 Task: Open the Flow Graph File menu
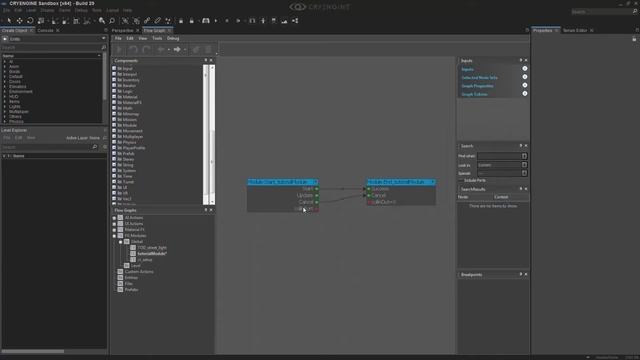coord(118,38)
